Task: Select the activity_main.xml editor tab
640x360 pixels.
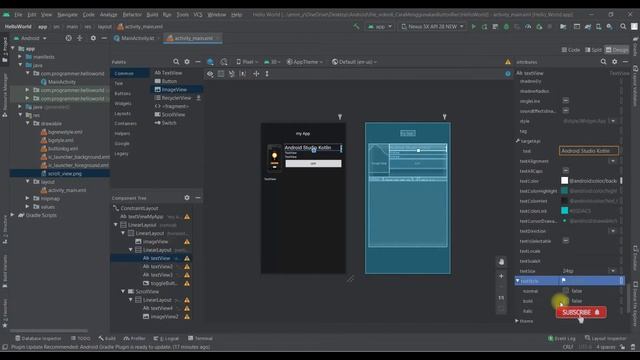Action: (x=193, y=38)
